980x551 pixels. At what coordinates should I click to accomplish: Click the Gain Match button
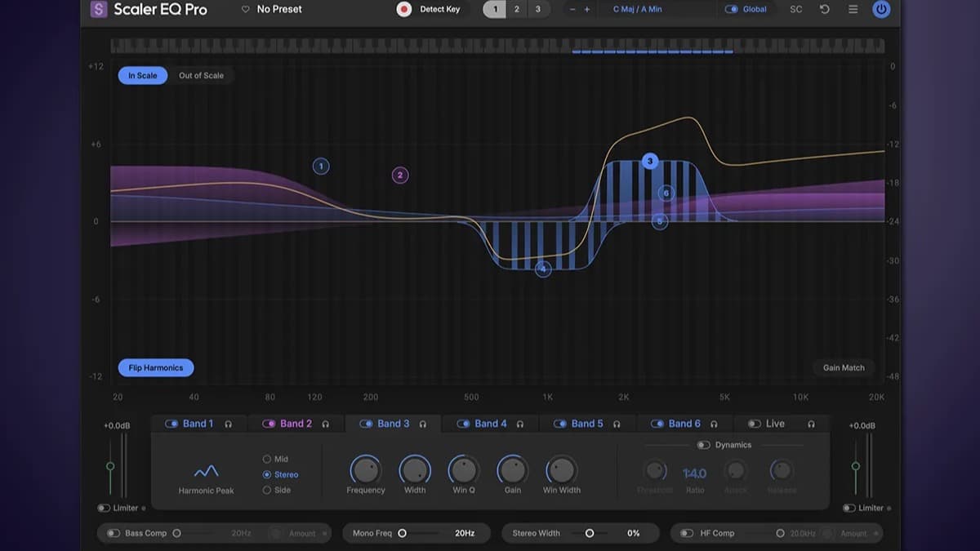pyautogui.click(x=844, y=367)
